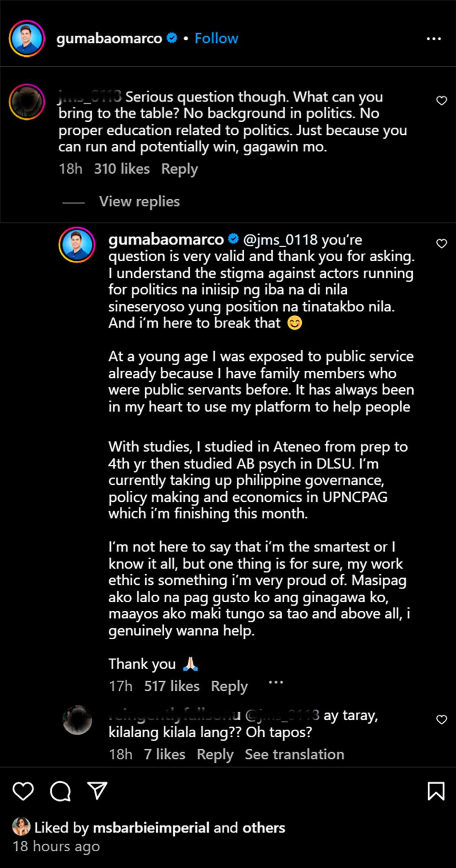Open msbarbieimperial's profile from liked by
The width and height of the screenshot is (456, 868).
151,828
